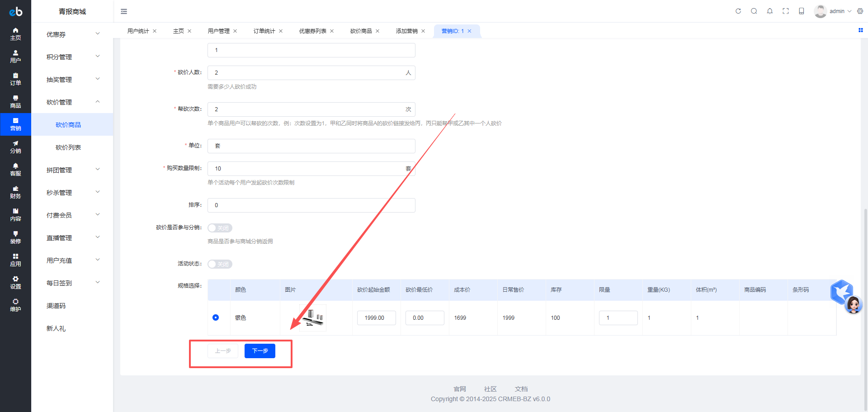Expand the 每日签到 menu
The height and width of the screenshot is (412, 868).
point(72,283)
